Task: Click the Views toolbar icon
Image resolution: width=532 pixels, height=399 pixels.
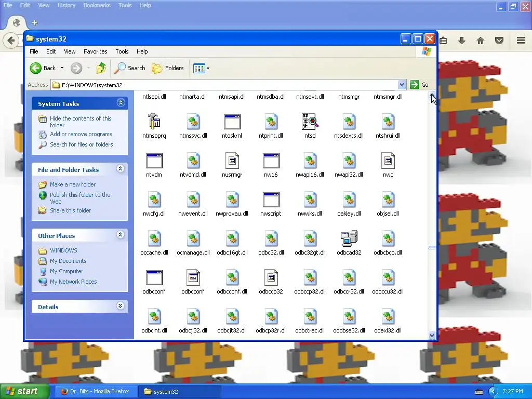Action: tap(199, 68)
